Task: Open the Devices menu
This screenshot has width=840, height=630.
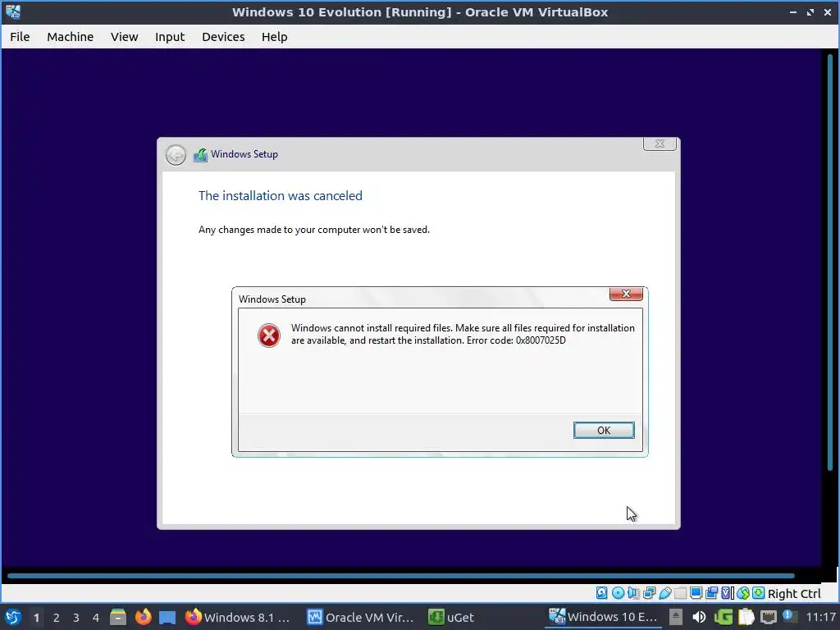Action: [223, 36]
